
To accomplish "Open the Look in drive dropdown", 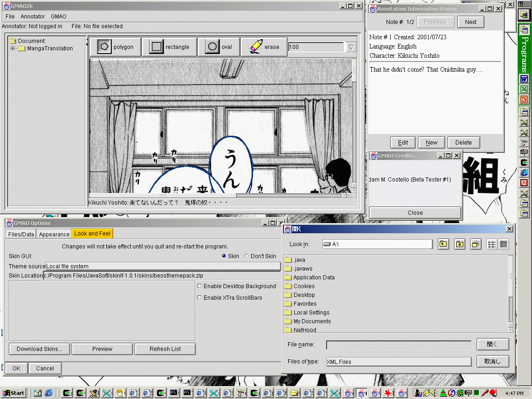I will tap(377, 244).
